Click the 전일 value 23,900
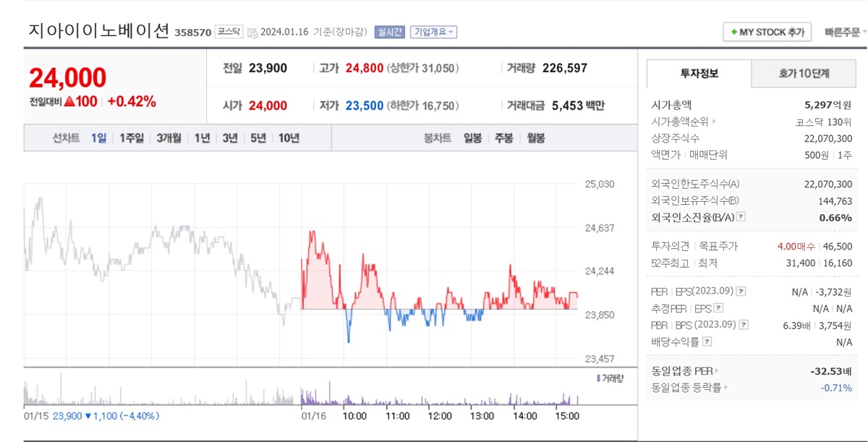 (x=268, y=68)
